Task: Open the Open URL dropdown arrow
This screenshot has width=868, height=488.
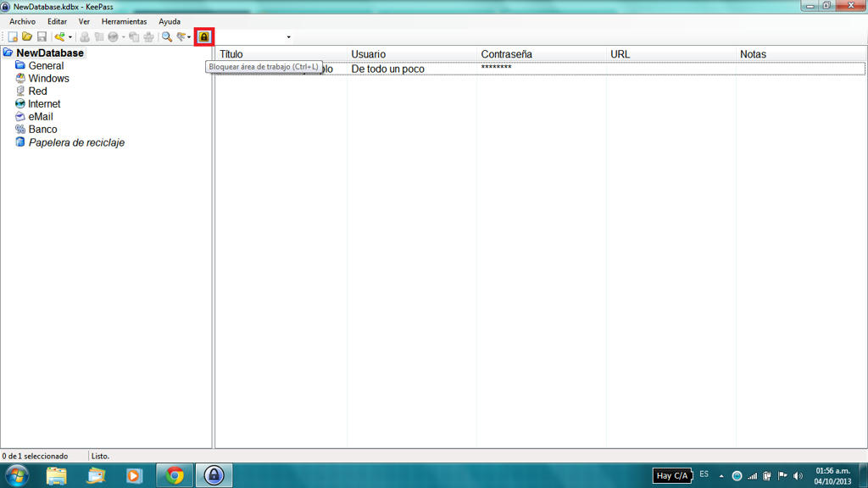Action: click(123, 37)
